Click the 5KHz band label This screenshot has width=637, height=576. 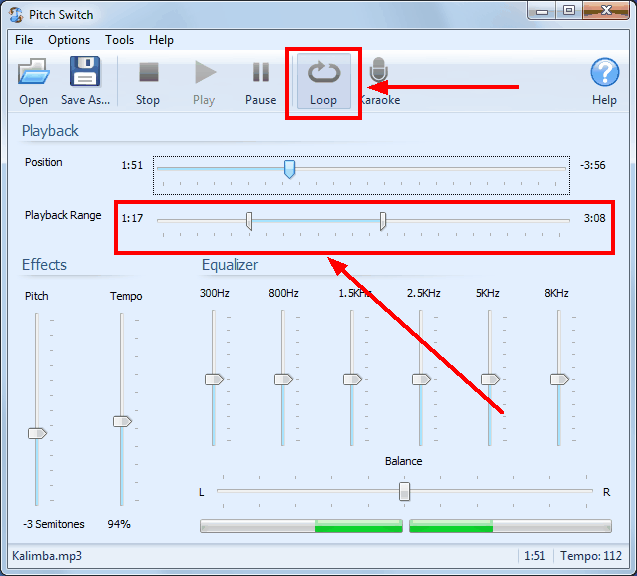(488, 293)
